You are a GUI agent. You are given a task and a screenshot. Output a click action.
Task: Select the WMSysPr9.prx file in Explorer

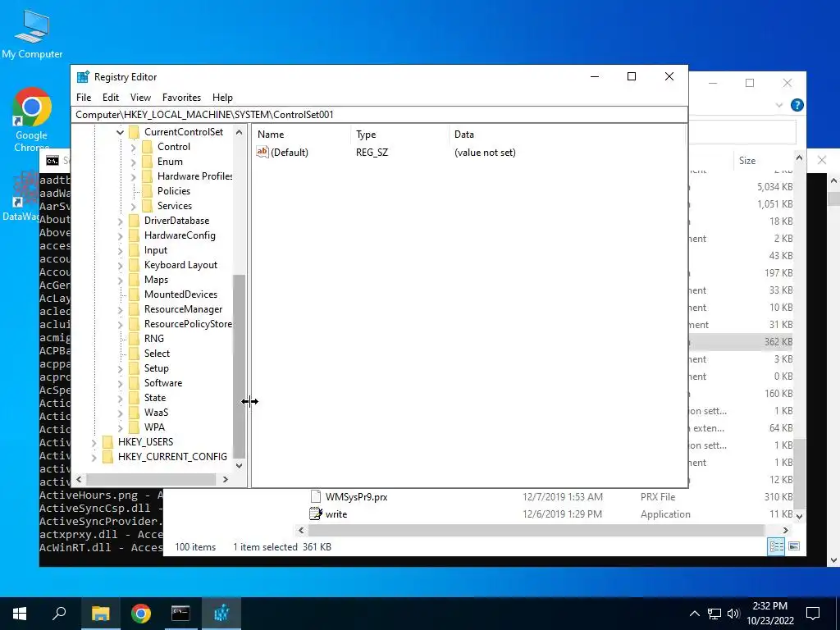[356, 497]
